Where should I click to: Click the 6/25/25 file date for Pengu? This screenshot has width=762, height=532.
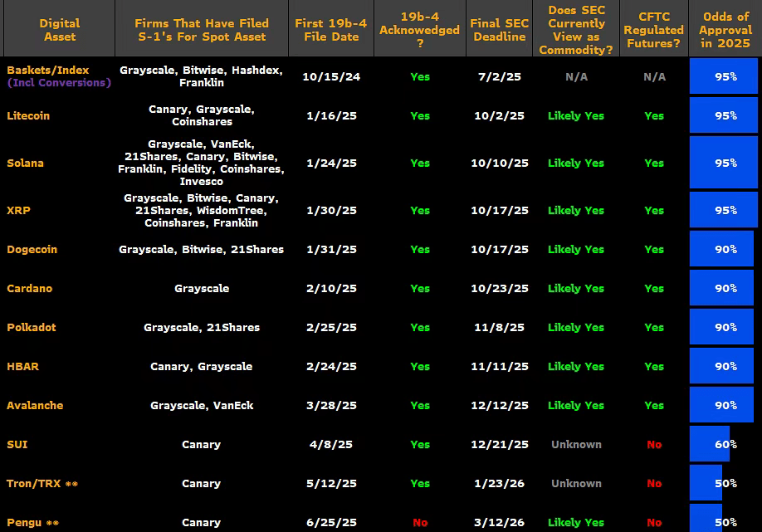click(x=331, y=523)
